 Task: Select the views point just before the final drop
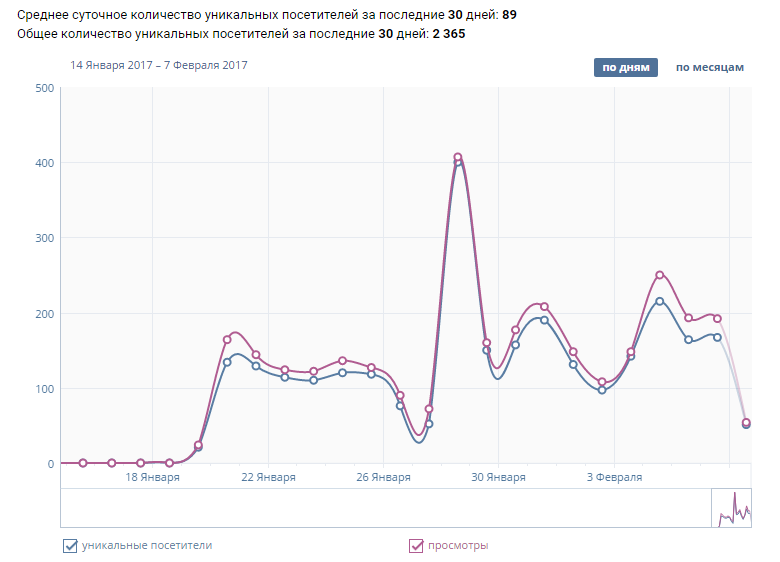click(717, 319)
